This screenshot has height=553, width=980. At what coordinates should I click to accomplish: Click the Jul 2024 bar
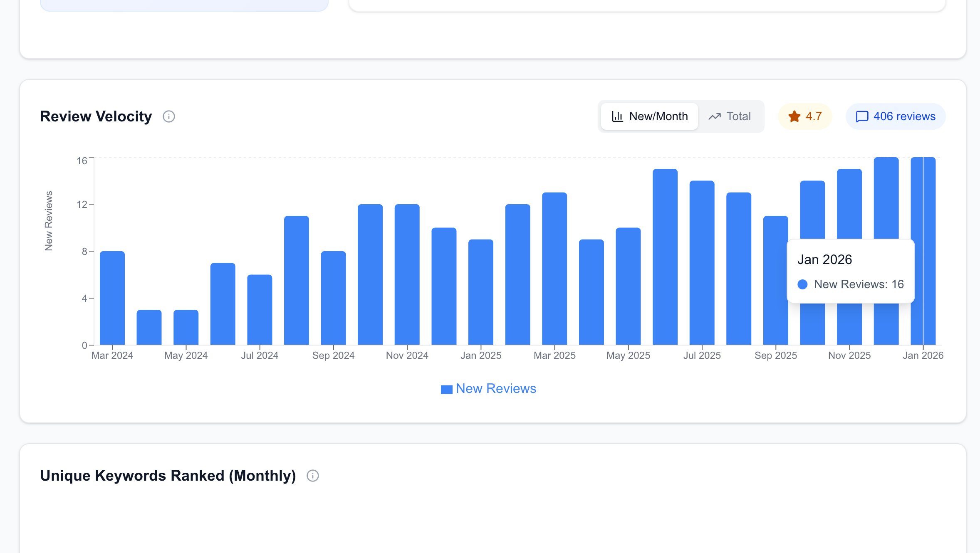(x=260, y=309)
